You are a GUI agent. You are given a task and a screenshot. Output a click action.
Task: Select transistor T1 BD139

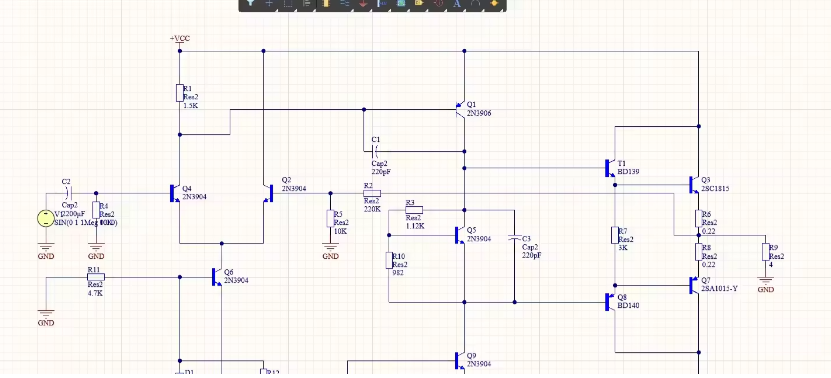(609, 168)
